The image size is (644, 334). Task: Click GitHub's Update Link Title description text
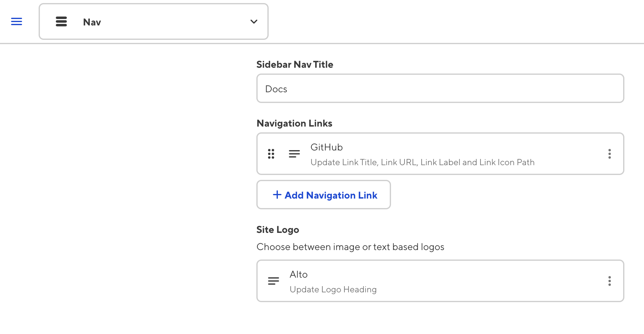click(x=422, y=162)
